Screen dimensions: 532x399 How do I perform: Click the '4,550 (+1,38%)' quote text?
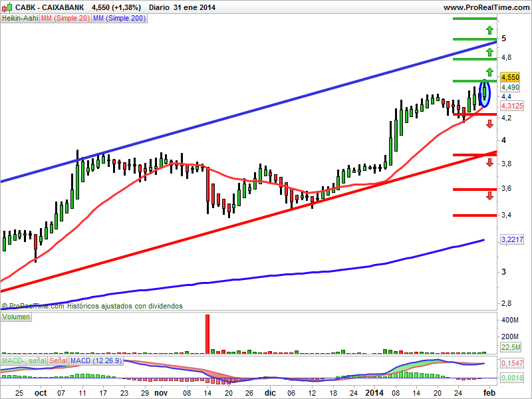[116, 7]
